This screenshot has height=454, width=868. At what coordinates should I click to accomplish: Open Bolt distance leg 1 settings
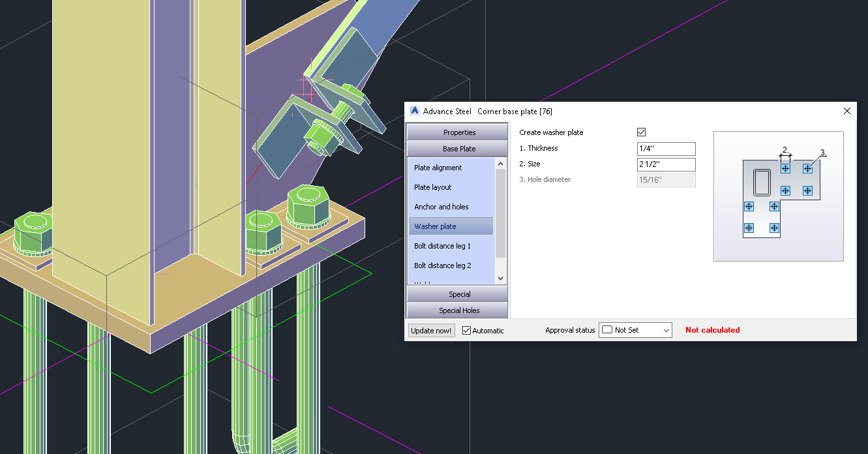pyautogui.click(x=444, y=246)
